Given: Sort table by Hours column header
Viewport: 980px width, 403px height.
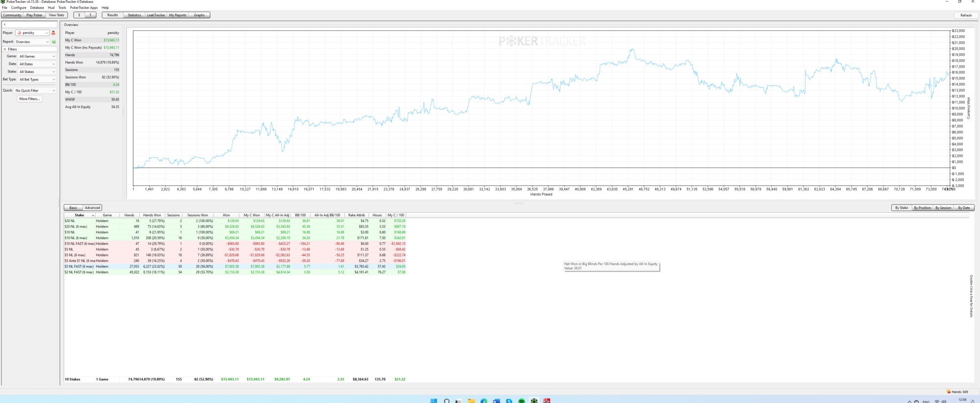Looking at the screenshot, I should (377, 215).
